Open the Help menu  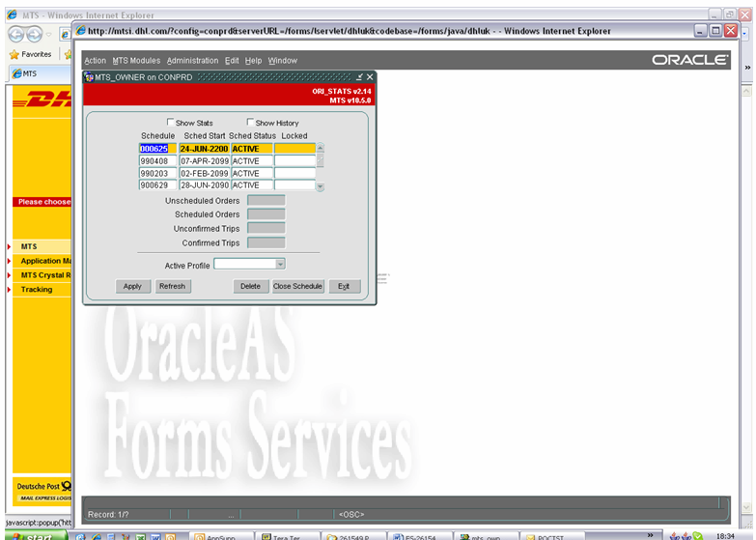point(253,61)
